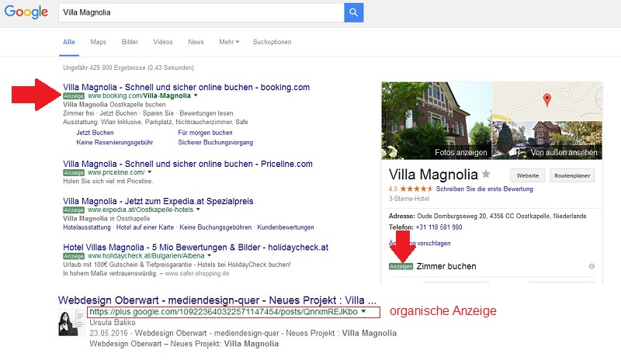Expand the booking.com URL dropdown arrow

coord(196,95)
